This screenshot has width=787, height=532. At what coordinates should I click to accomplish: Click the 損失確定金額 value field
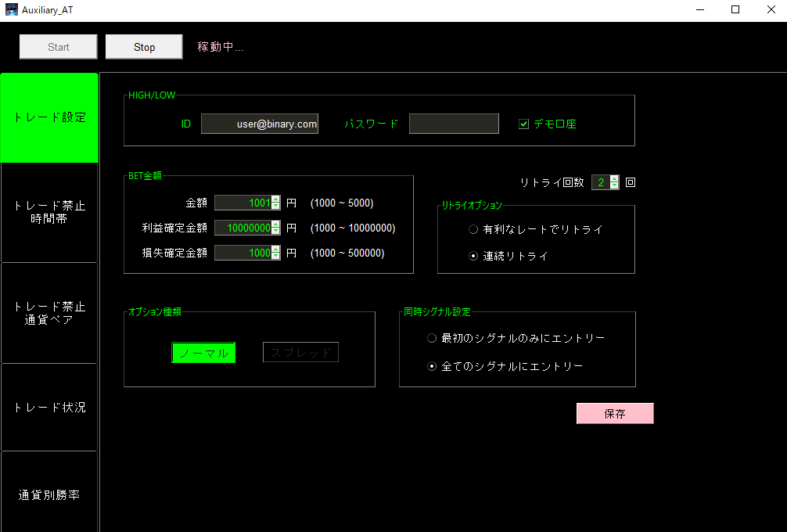coord(243,253)
